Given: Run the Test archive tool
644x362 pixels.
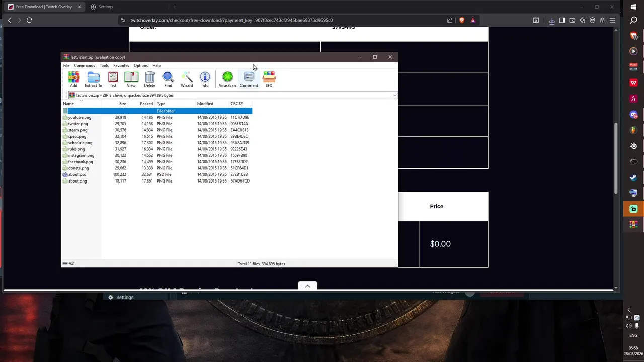Looking at the screenshot, I should [113, 79].
